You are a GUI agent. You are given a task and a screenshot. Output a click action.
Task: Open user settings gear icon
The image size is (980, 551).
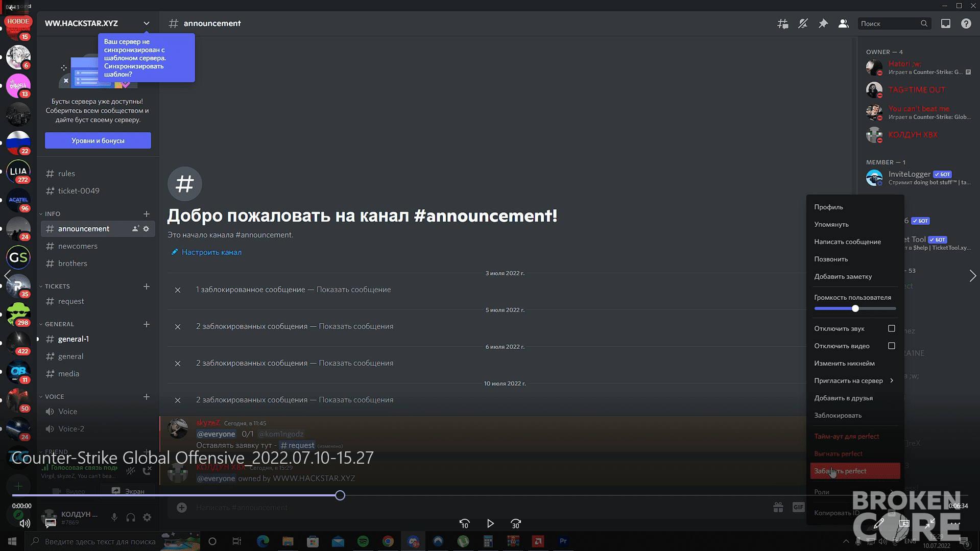tap(147, 517)
